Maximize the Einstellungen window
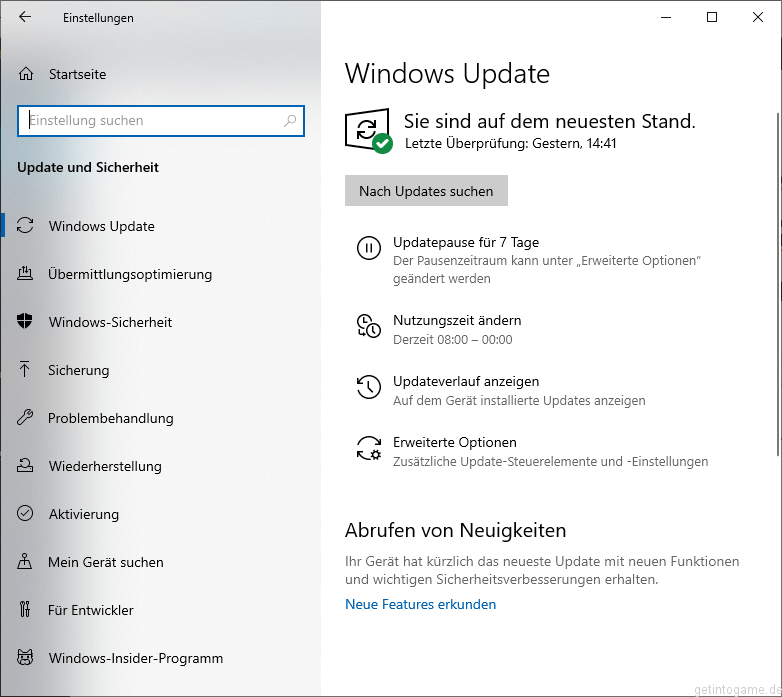 point(712,17)
